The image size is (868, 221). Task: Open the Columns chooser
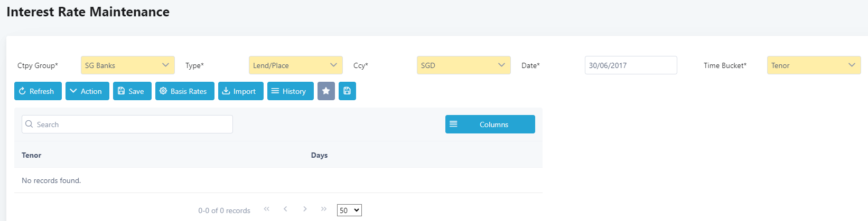[490, 124]
